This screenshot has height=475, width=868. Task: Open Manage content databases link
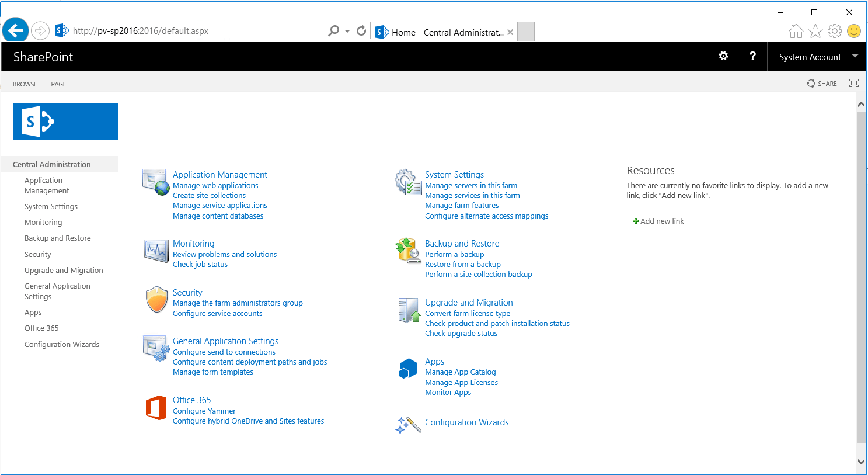(218, 216)
